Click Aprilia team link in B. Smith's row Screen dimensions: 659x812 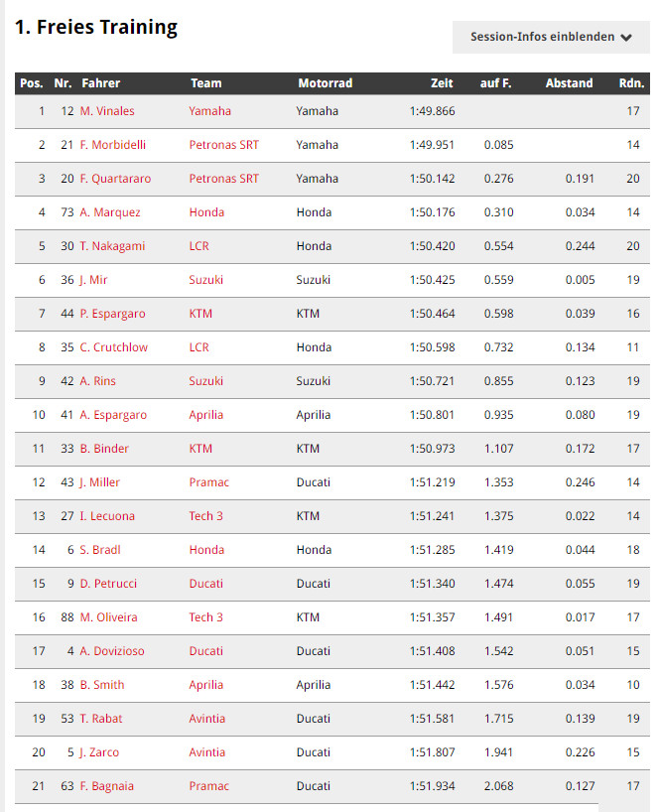click(205, 685)
